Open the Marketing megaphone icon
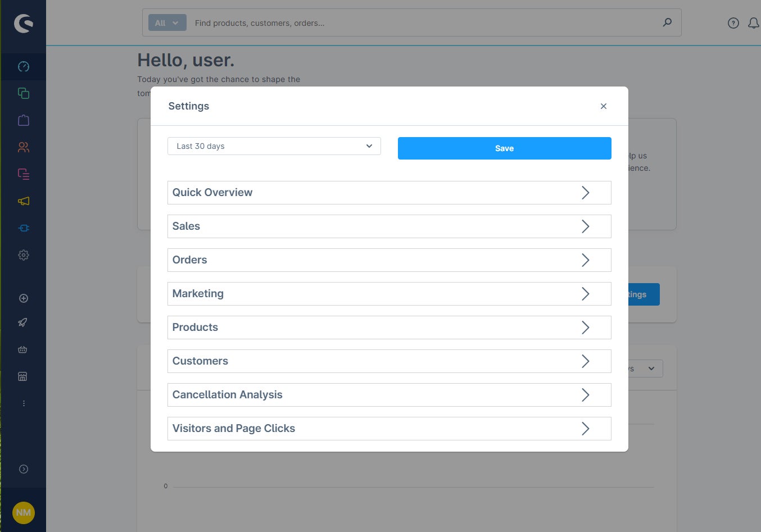 click(24, 201)
